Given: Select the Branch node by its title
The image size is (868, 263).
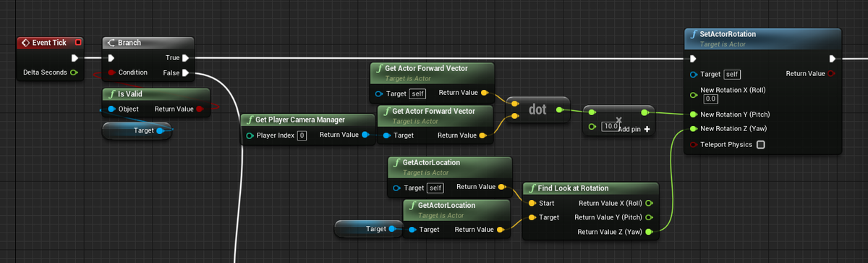Looking at the screenshot, I should (x=129, y=43).
